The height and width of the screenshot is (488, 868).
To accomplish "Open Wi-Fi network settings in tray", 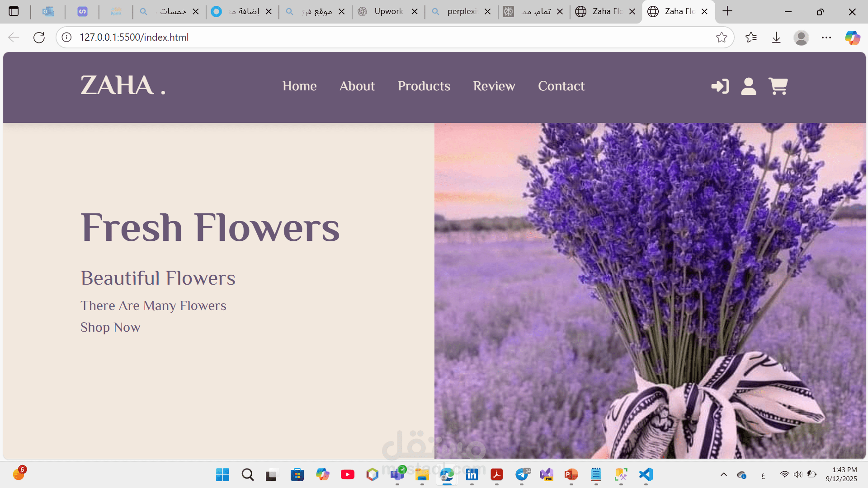I will click(x=785, y=474).
